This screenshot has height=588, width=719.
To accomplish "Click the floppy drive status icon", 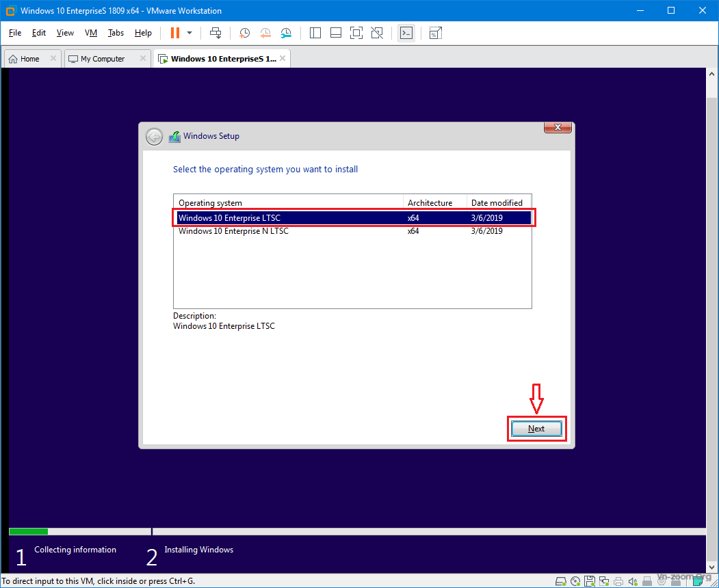I will point(590,581).
